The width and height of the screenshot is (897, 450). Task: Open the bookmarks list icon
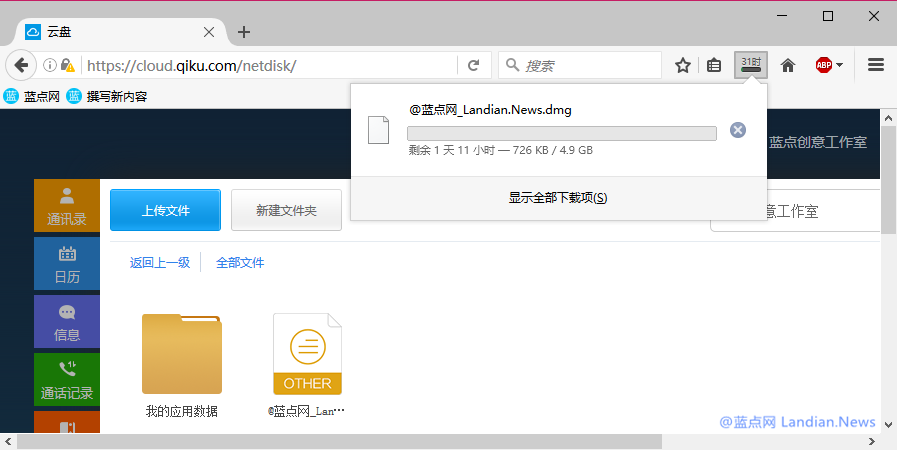714,65
